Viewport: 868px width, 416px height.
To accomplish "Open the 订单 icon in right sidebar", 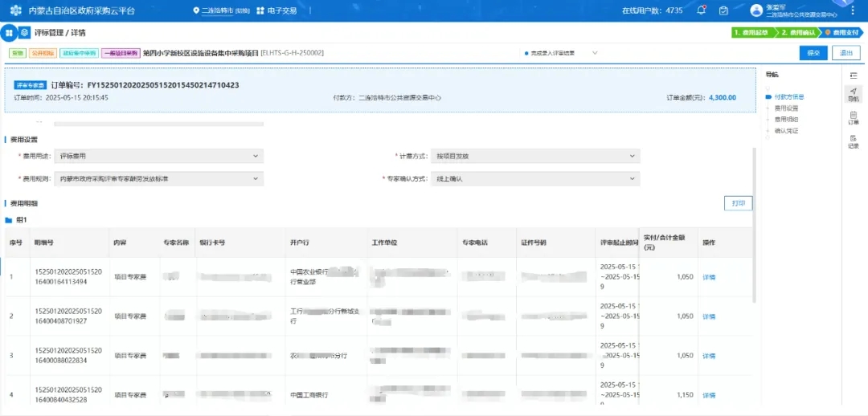I will tap(853, 117).
